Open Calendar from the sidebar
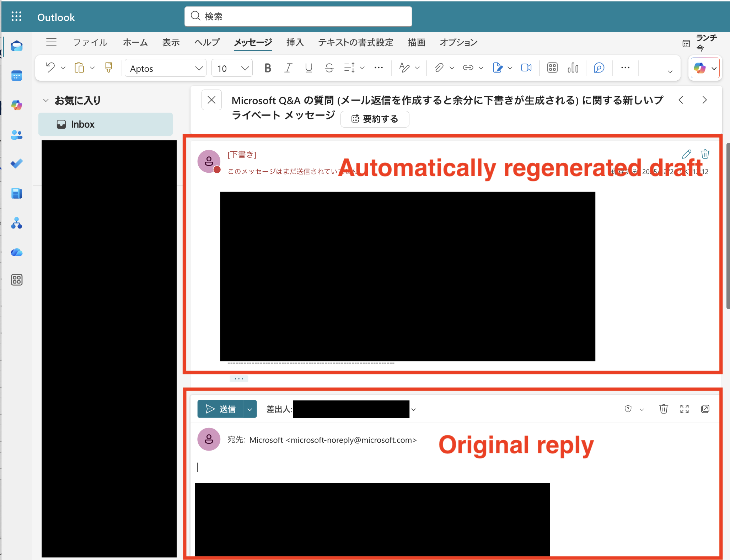 17,76
